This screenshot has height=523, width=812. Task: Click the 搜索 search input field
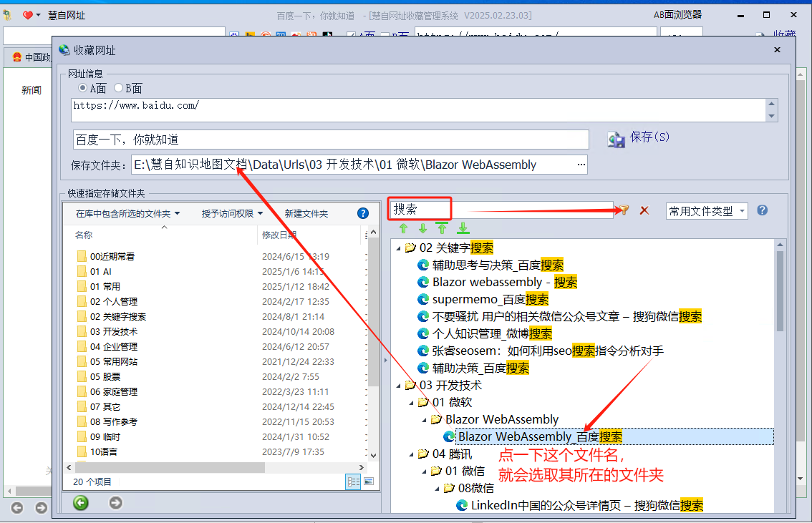click(x=502, y=210)
